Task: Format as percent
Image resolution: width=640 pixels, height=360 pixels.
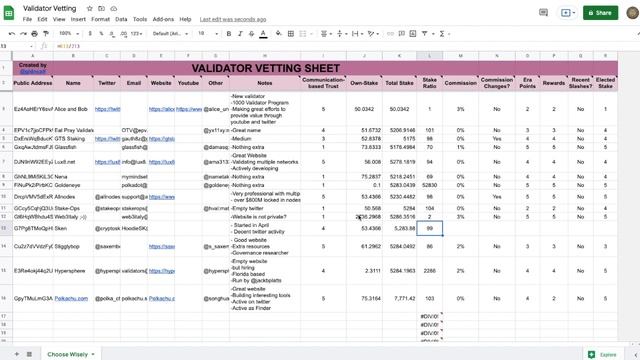Action: click(101, 33)
